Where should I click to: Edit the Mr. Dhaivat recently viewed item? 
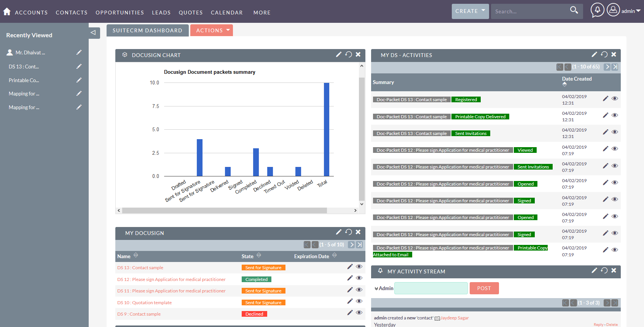pos(79,52)
